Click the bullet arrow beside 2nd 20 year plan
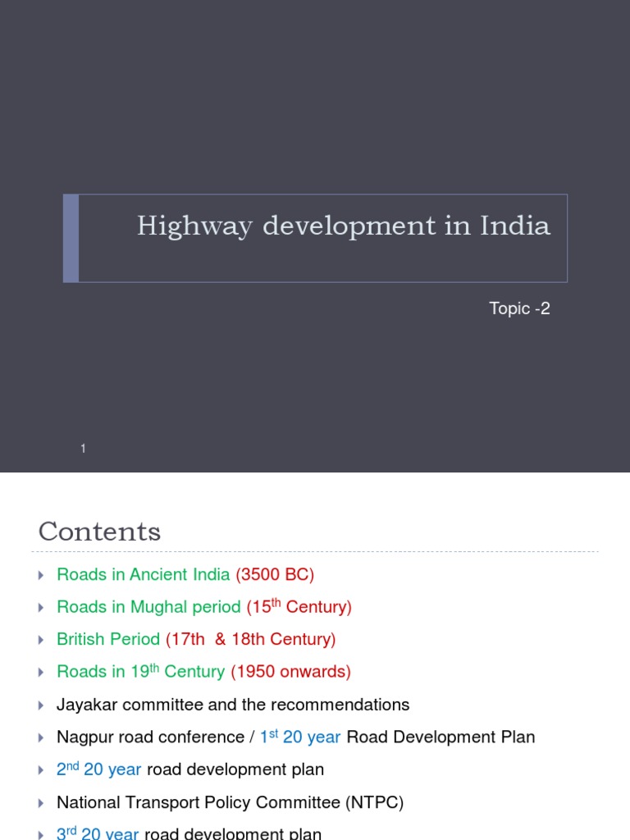This screenshot has height=840, width=630. point(41,770)
